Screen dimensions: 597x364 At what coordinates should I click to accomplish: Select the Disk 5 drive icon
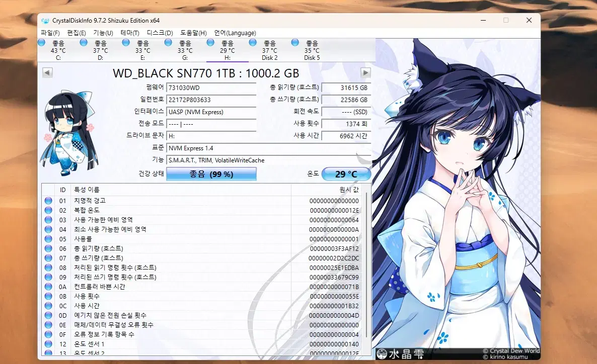(295, 43)
